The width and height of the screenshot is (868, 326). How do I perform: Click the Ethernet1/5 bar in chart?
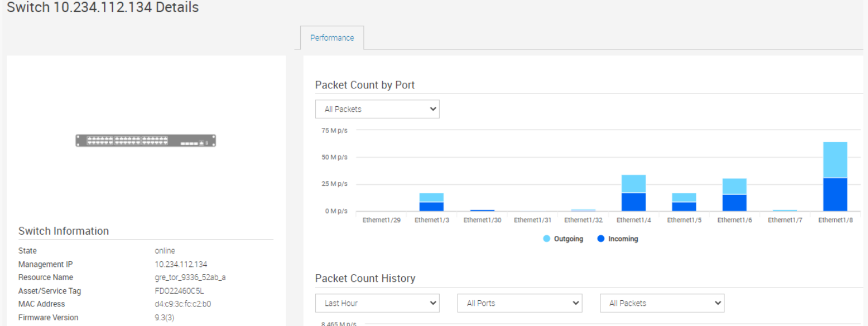(x=684, y=203)
